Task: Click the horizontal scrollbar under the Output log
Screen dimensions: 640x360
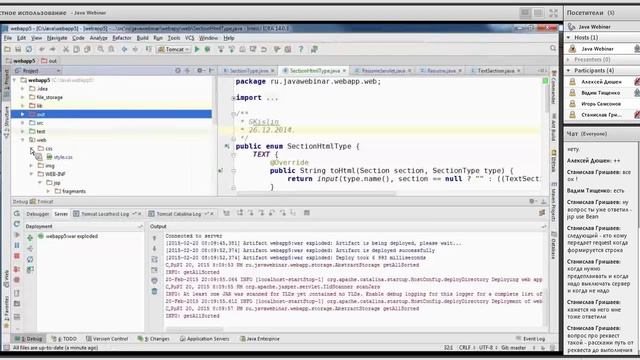Action: click(195, 329)
